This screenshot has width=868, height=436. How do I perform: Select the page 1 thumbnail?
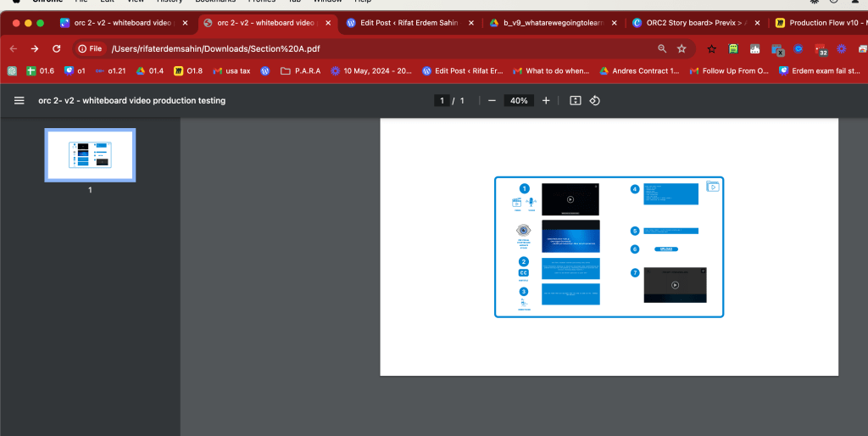click(90, 155)
